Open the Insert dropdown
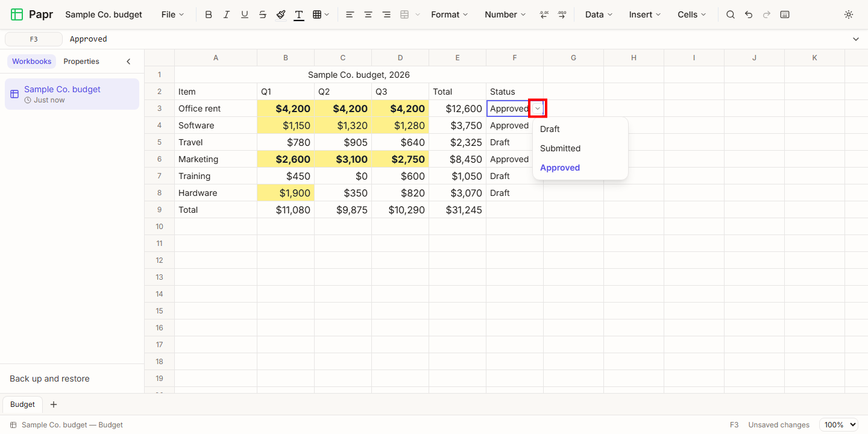Image resolution: width=868 pixels, height=434 pixels. [645, 14]
